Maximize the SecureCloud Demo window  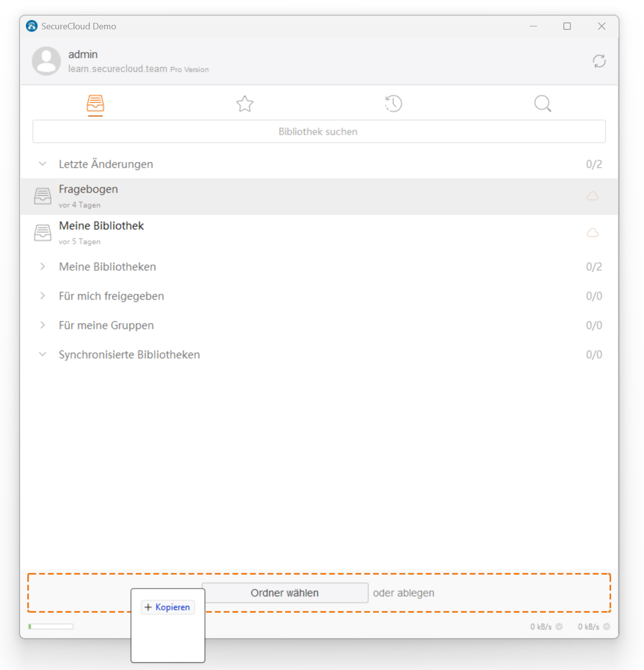[x=567, y=26]
